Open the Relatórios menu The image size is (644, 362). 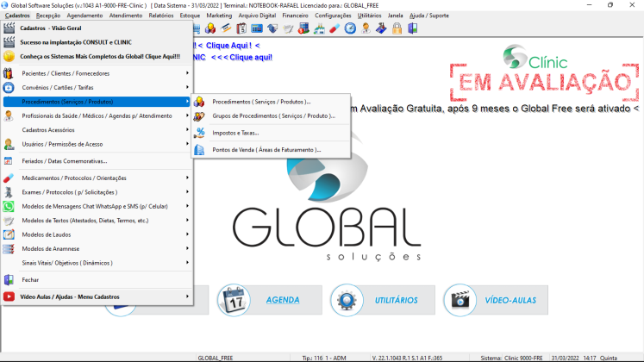[x=161, y=16]
